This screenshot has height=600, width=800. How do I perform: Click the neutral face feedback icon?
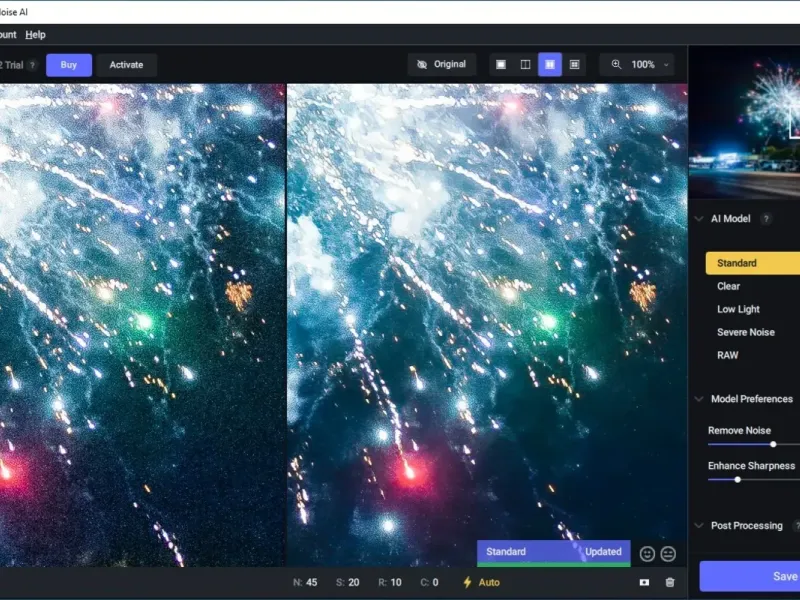(x=668, y=554)
